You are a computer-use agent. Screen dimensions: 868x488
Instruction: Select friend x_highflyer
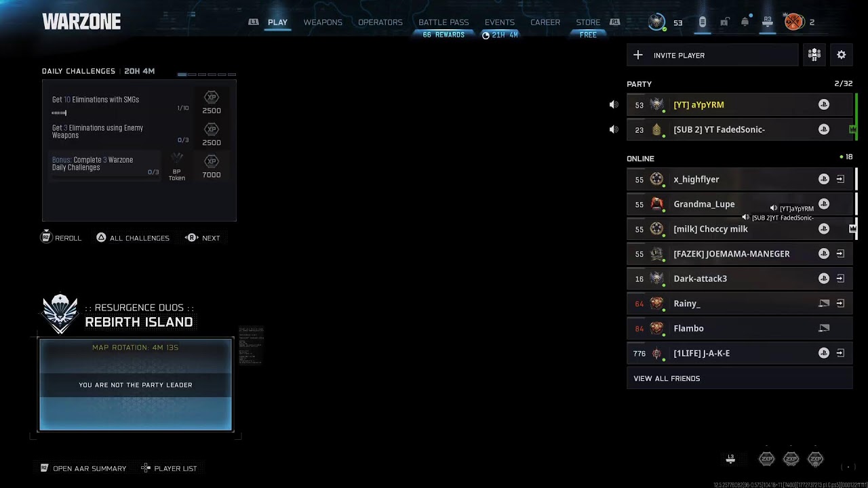coord(740,179)
